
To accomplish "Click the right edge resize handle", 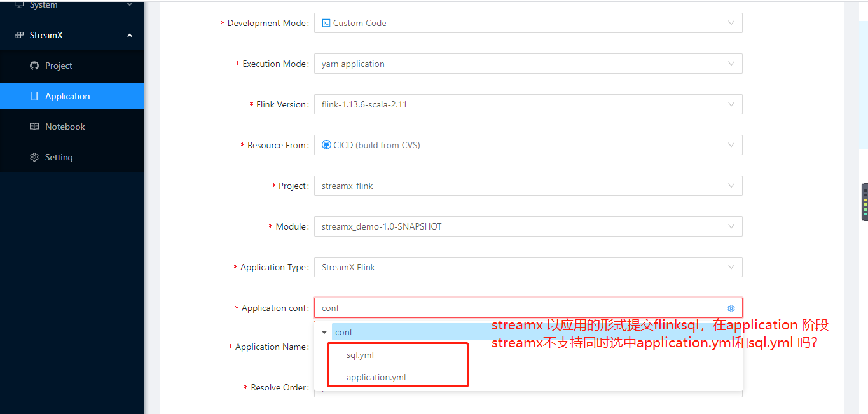I will pyautogui.click(x=865, y=202).
